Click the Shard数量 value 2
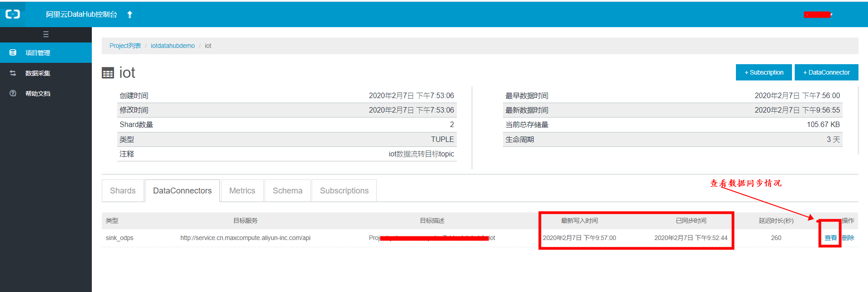Image resolution: width=868 pixels, height=292 pixels. 452,124
